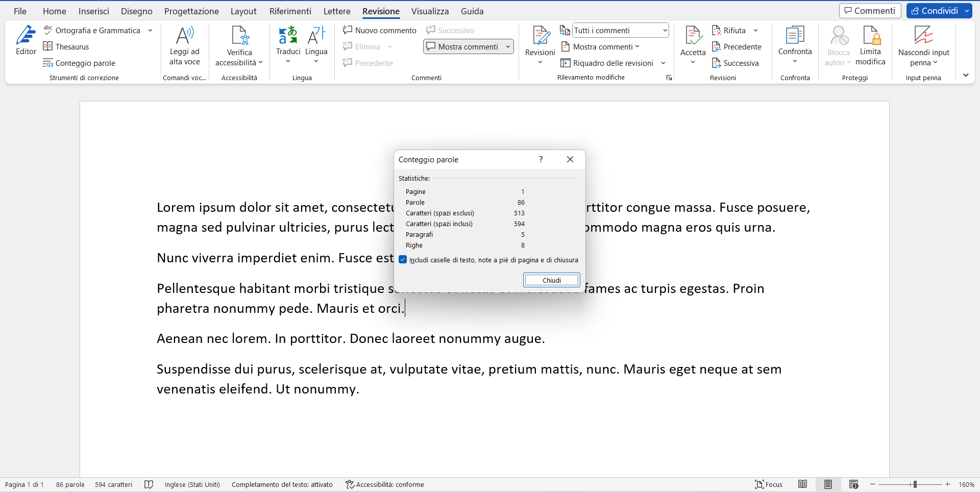Run Verifica accessibilità
This screenshot has height=492, width=980.
pos(239,46)
